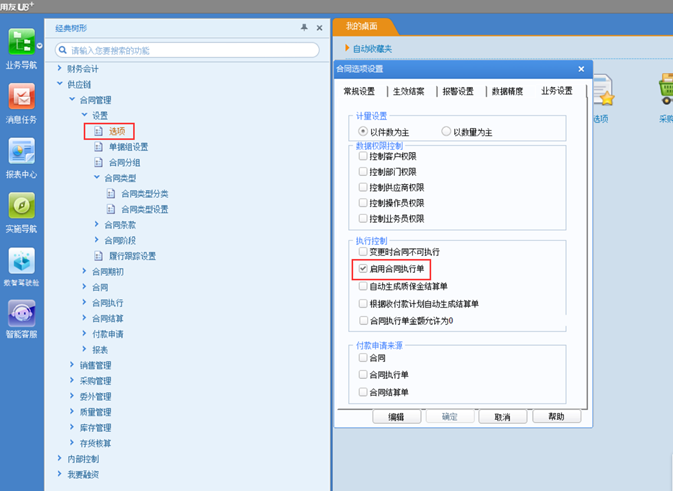Select the 以件数为主 radio button
The width and height of the screenshot is (673, 491).
pos(363,131)
